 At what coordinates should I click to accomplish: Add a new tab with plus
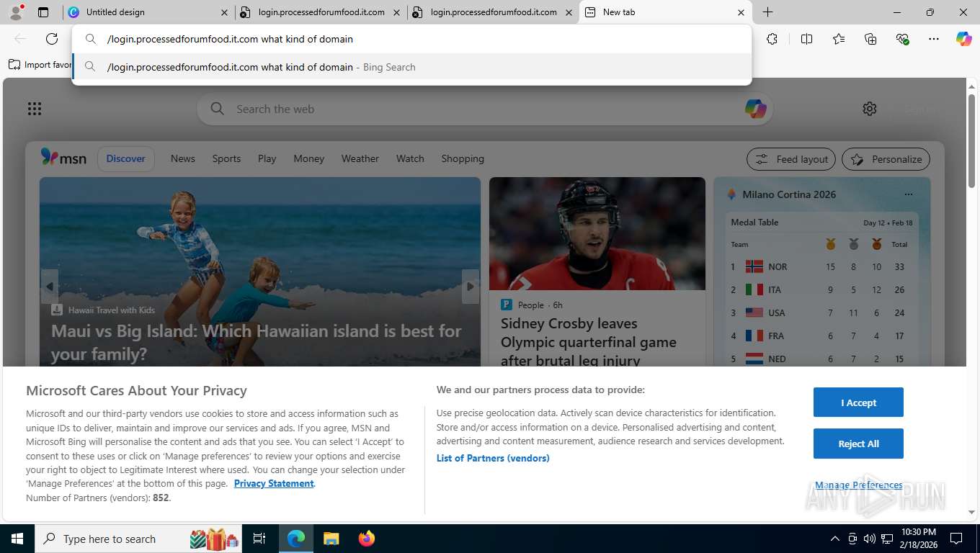(x=768, y=12)
